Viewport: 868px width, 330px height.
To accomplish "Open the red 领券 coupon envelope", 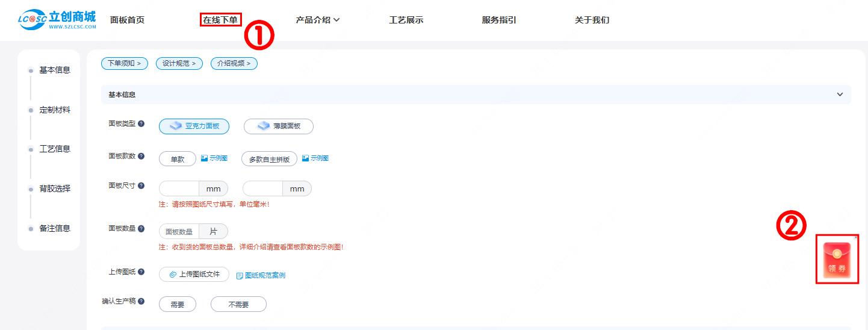I will click(837, 260).
